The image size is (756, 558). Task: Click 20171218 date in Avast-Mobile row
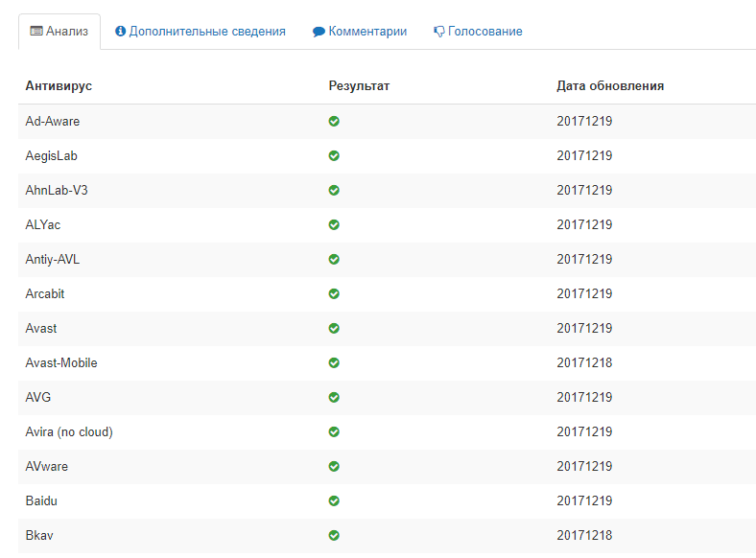click(x=584, y=362)
